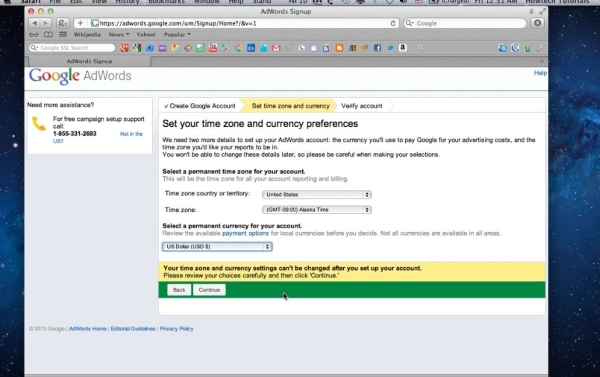Open the Alaska Time zone dropdown
Image resolution: width=600 pixels, height=377 pixels.
(316, 210)
